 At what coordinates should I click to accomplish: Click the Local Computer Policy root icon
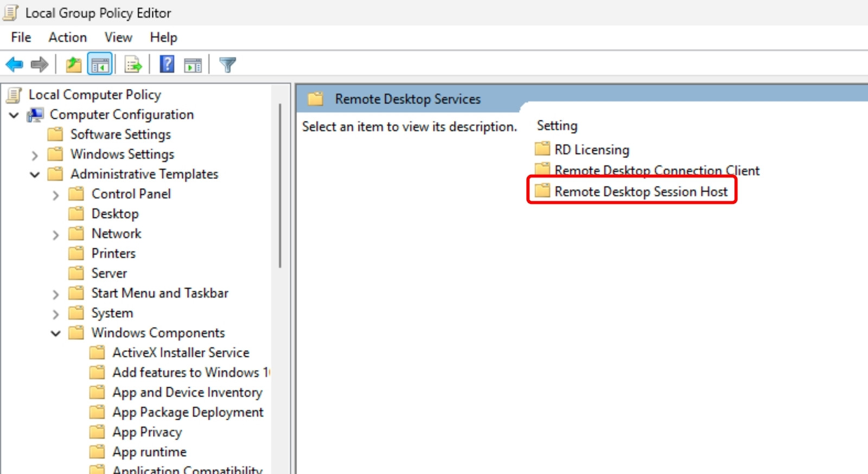tap(14, 95)
